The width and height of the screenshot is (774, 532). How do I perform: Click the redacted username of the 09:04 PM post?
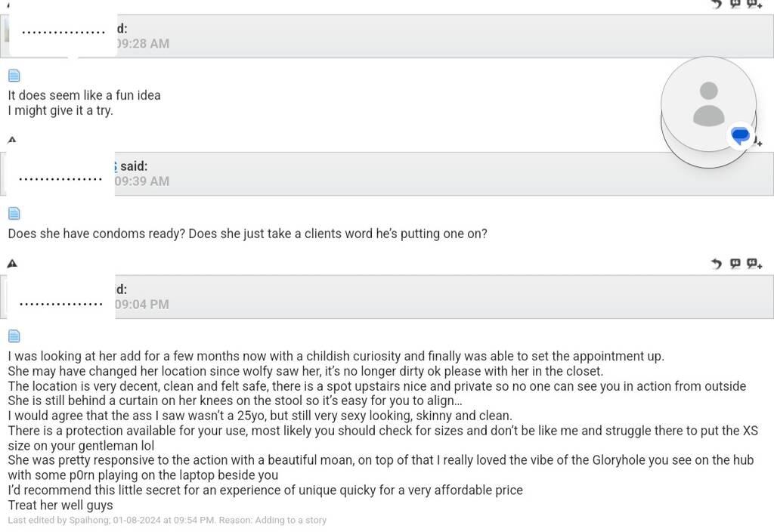point(60,304)
